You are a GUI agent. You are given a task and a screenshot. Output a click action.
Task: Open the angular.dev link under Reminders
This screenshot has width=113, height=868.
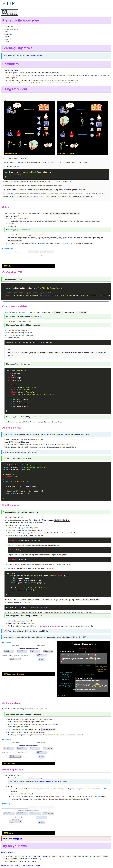pyautogui.click(x=11, y=70)
